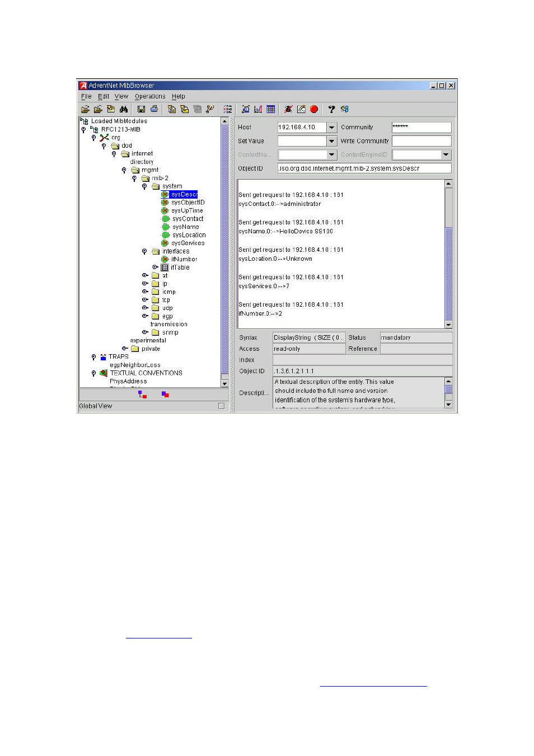Screen dimensions: 534x756
Task: Click the second open-folder icon to unload MIB
Action: click(98, 109)
